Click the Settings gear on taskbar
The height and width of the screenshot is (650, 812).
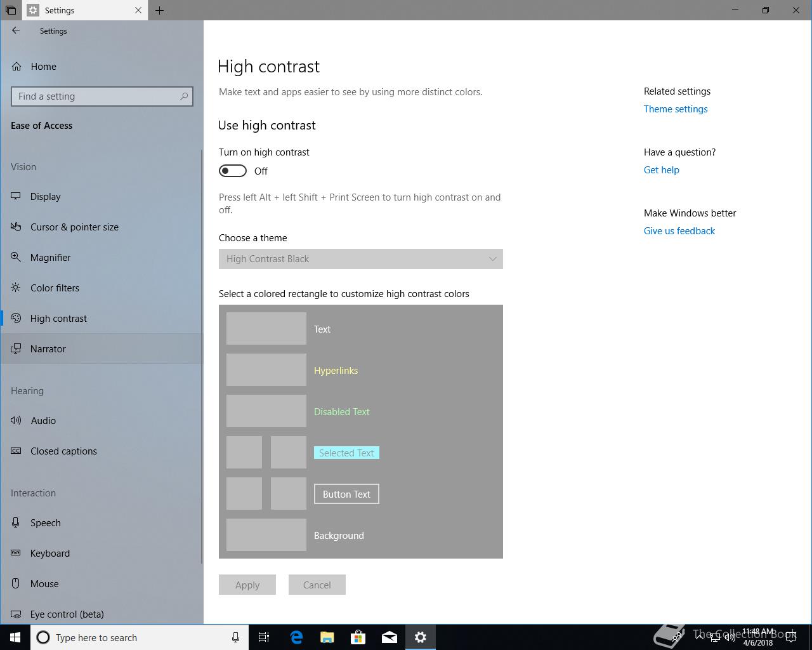[421, 637]
